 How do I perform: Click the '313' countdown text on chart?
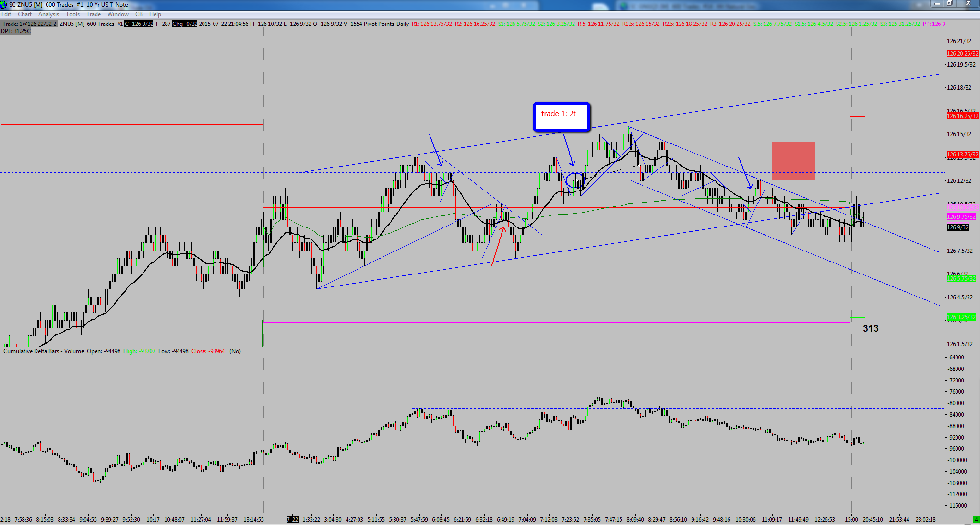[871, 328]
